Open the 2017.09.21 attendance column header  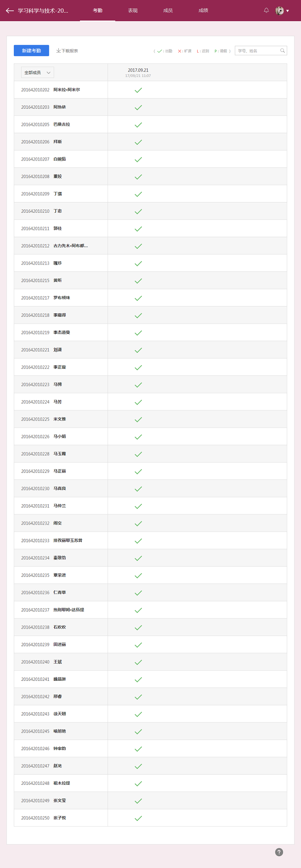[x=138, y=73]
